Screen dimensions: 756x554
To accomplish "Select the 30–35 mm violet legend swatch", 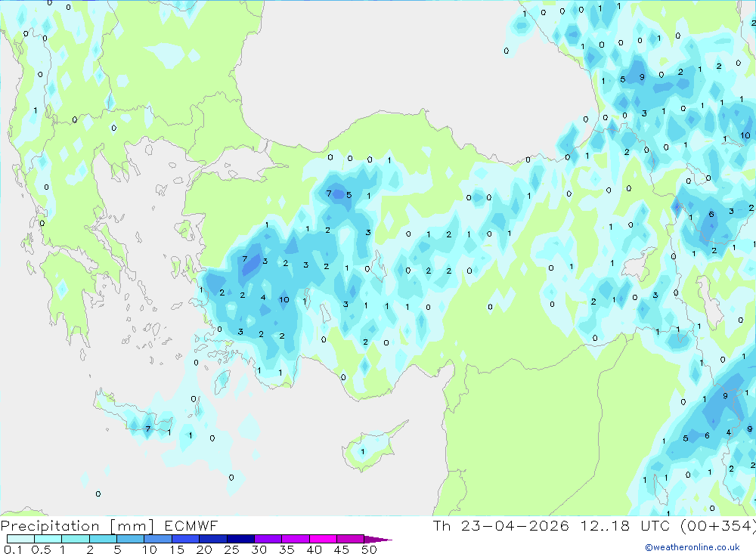I will click(268, 539).
